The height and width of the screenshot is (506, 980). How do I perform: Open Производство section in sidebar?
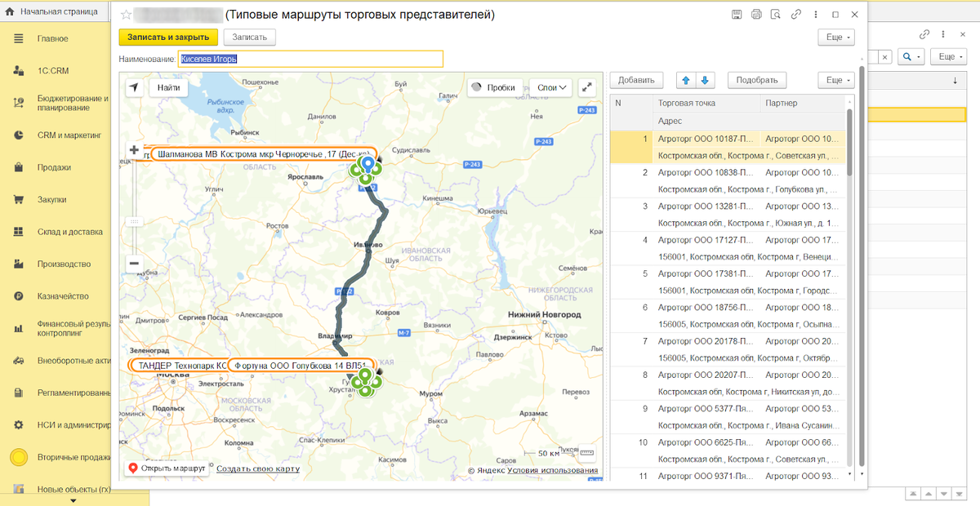click(63, 264)
